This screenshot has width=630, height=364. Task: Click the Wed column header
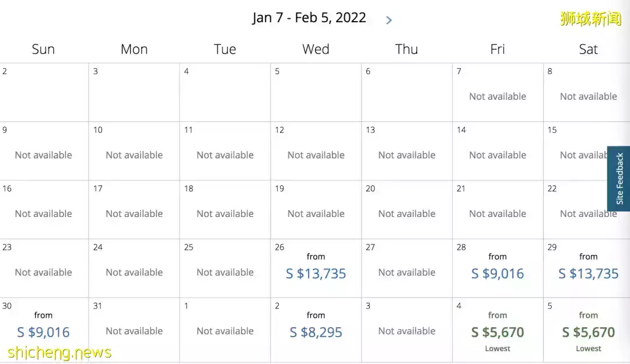[316, 49]
